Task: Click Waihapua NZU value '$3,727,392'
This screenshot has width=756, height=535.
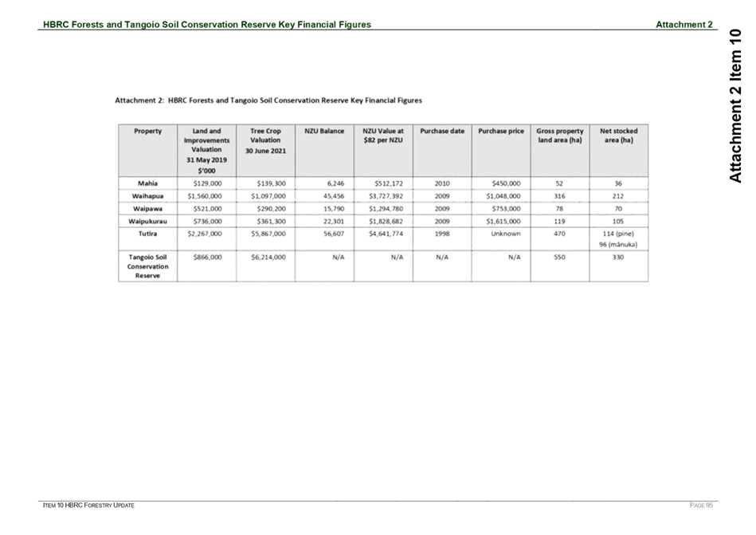Action: pos(386,196)
